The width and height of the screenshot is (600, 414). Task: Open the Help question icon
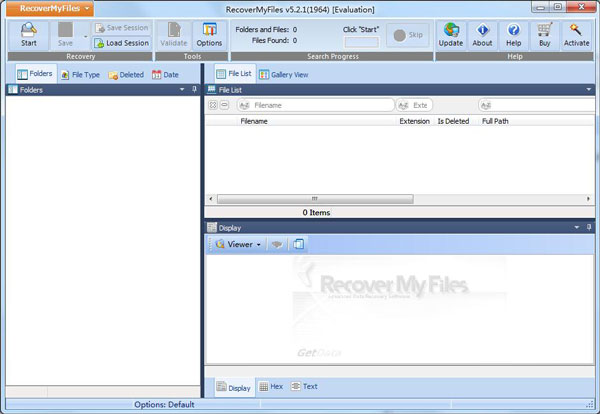514,35
